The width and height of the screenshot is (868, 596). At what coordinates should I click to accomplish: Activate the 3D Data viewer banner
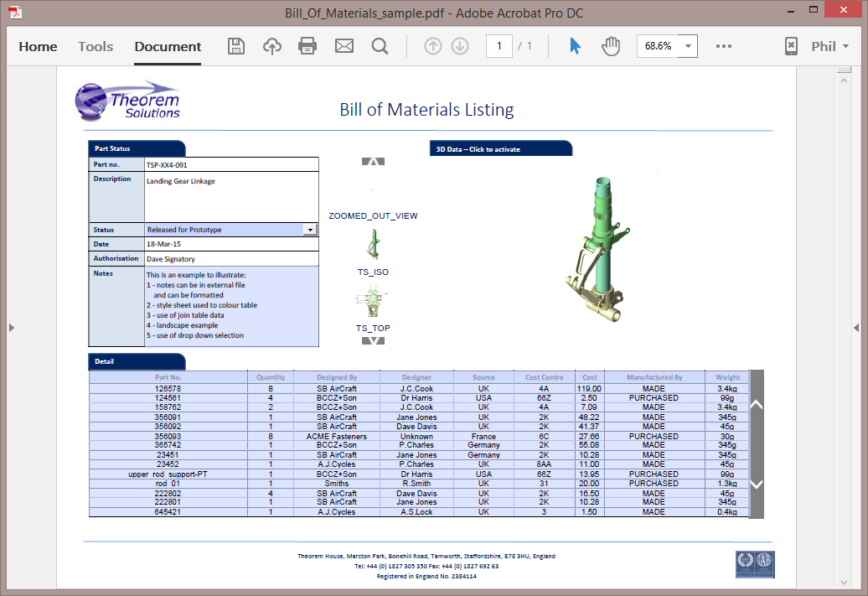[500, 148]
